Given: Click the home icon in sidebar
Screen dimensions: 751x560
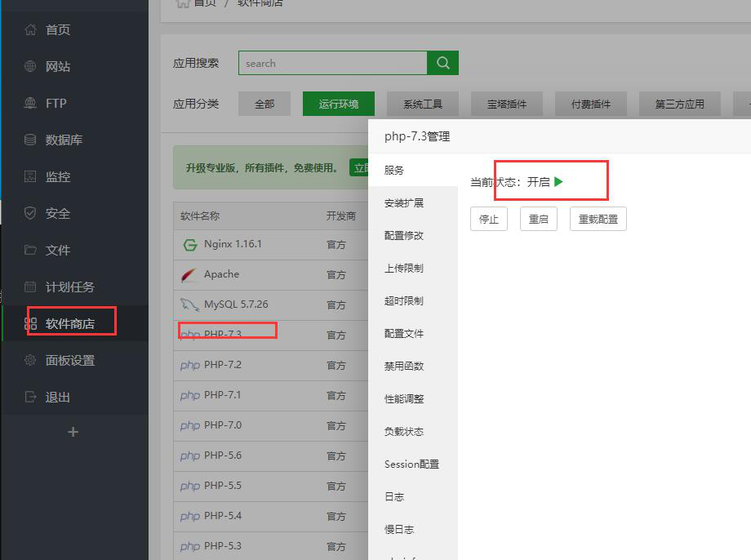Looking at the screenshot, I should point(30,29).
